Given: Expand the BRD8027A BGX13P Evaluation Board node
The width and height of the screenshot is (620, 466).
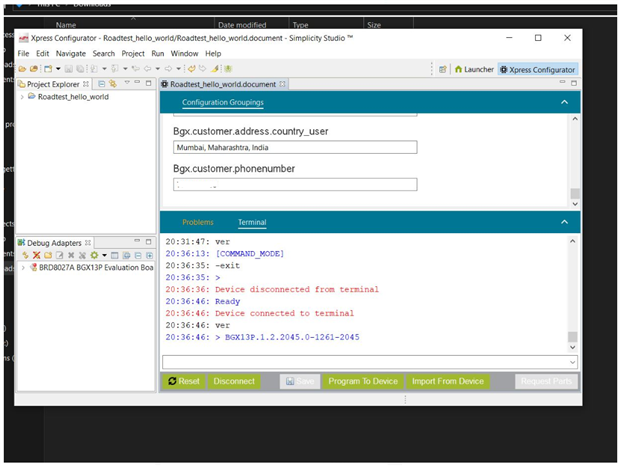Looking at the screenshot, I should coord(23,268).
